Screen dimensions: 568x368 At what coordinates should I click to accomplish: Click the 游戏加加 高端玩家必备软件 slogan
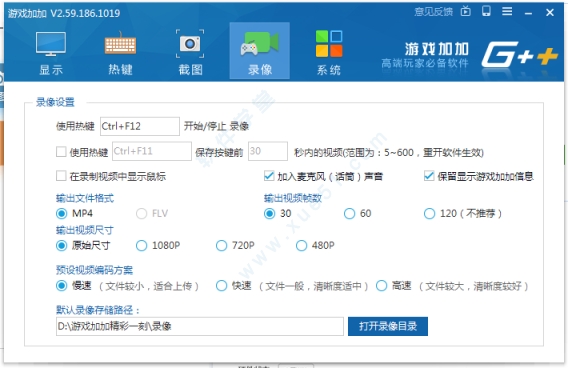point(425,55)
